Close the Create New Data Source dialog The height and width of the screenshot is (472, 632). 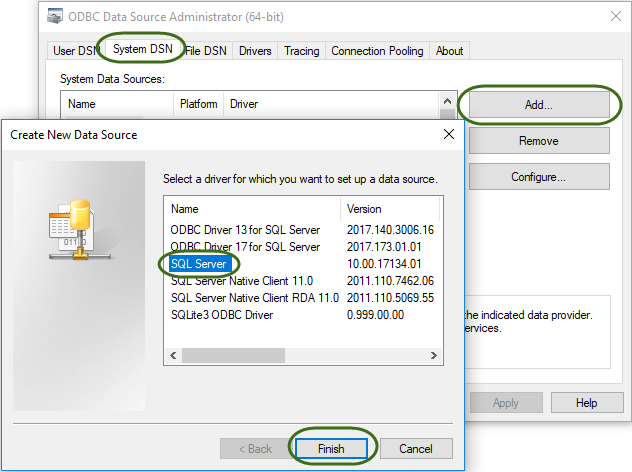tap(449, 134)
